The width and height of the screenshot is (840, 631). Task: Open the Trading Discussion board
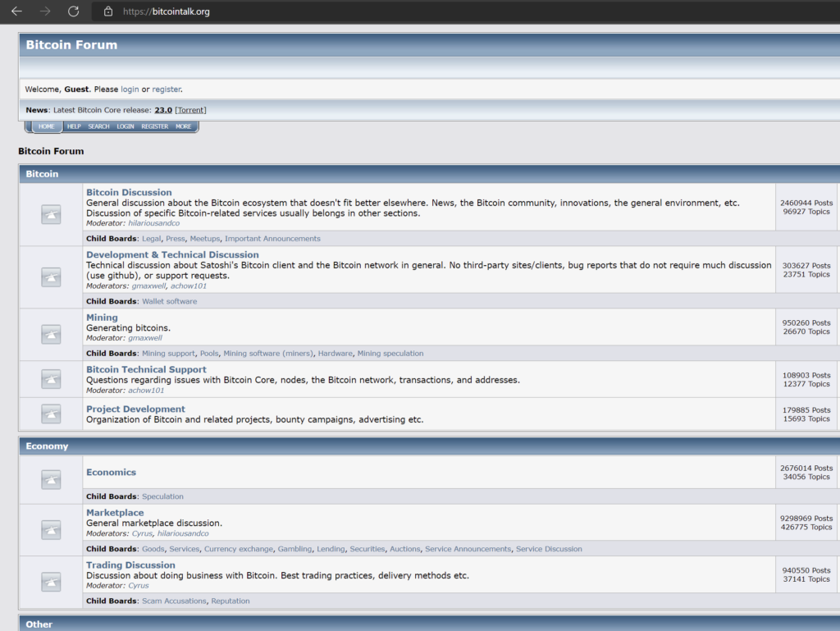[130, 565]
